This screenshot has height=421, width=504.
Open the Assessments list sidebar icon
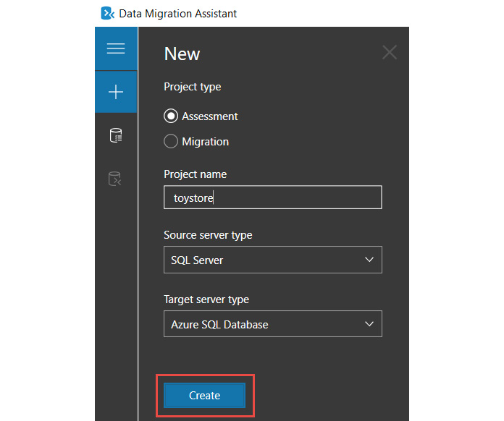pos(116,135)
